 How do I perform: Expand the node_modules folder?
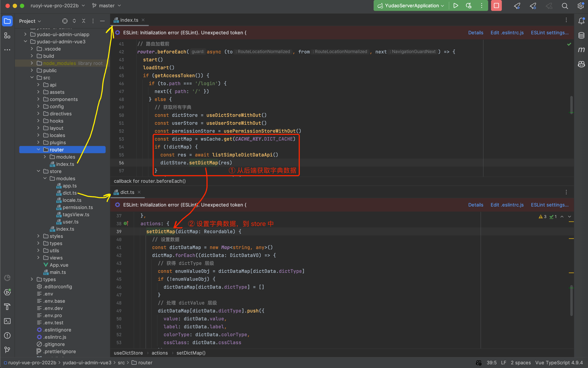pyautogui.click(x=32, y=63)
